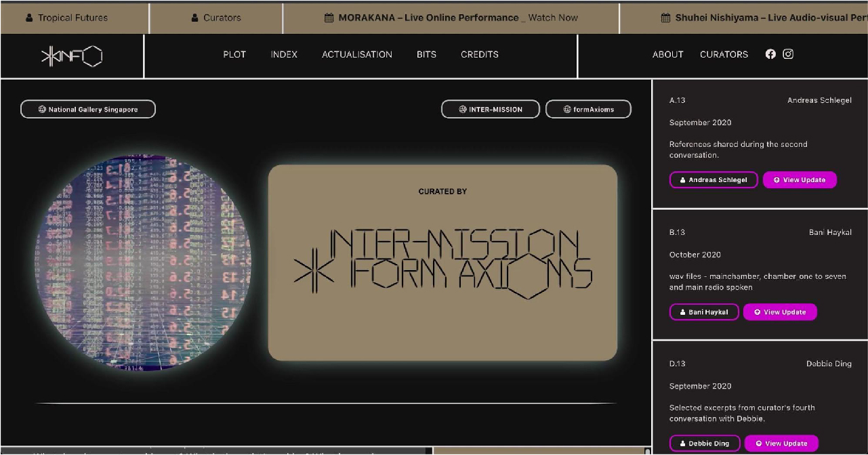Open the Instagram profile icon
The width and height of the screenshot is (868, 455).
788,54
